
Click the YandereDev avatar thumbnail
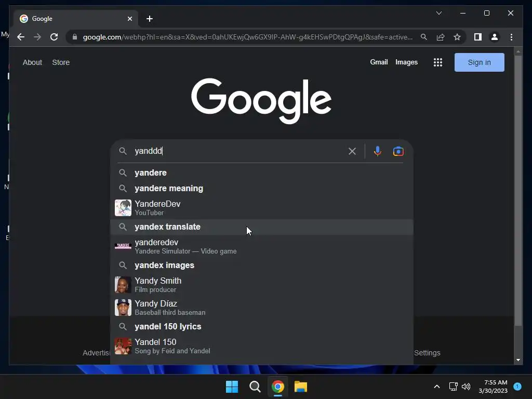pyautogui.click(x=123, y=208)
